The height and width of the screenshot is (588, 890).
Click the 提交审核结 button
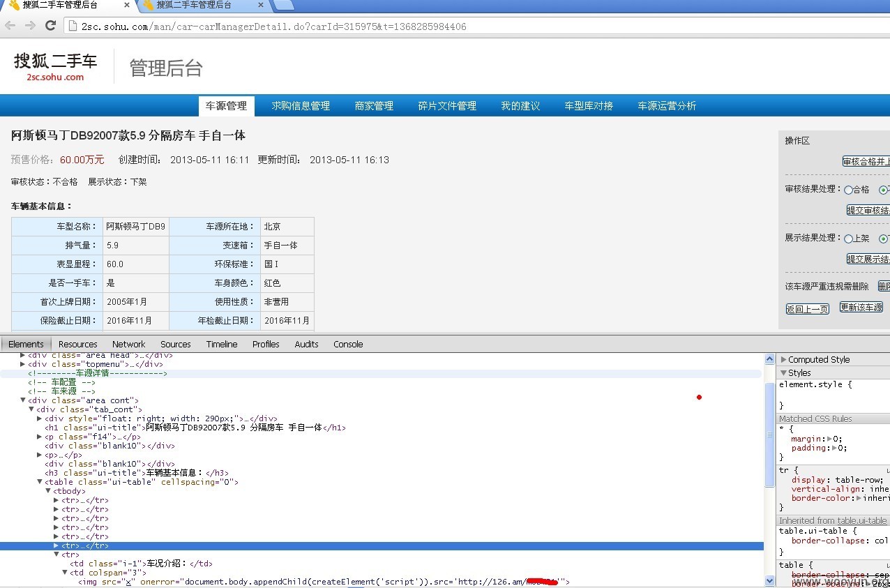click(x=868, y=211)
